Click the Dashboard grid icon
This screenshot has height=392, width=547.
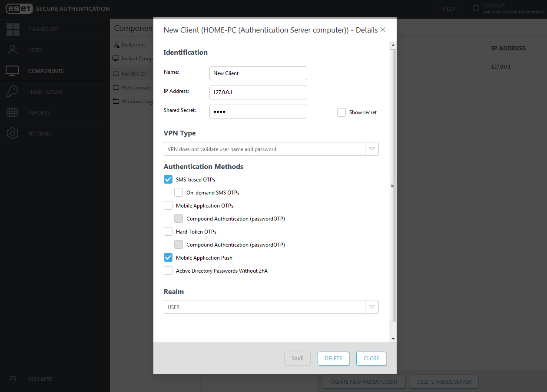pyautogui.click(x=13, y=30)
